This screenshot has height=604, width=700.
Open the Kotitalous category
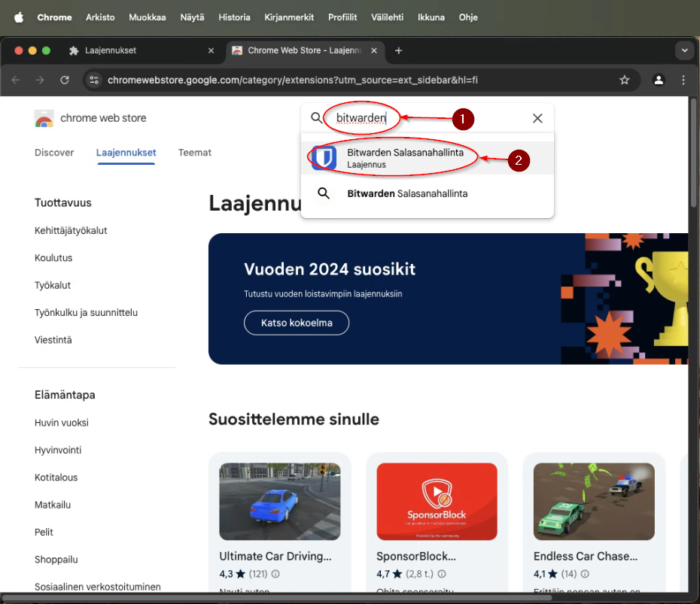point(56,478)
